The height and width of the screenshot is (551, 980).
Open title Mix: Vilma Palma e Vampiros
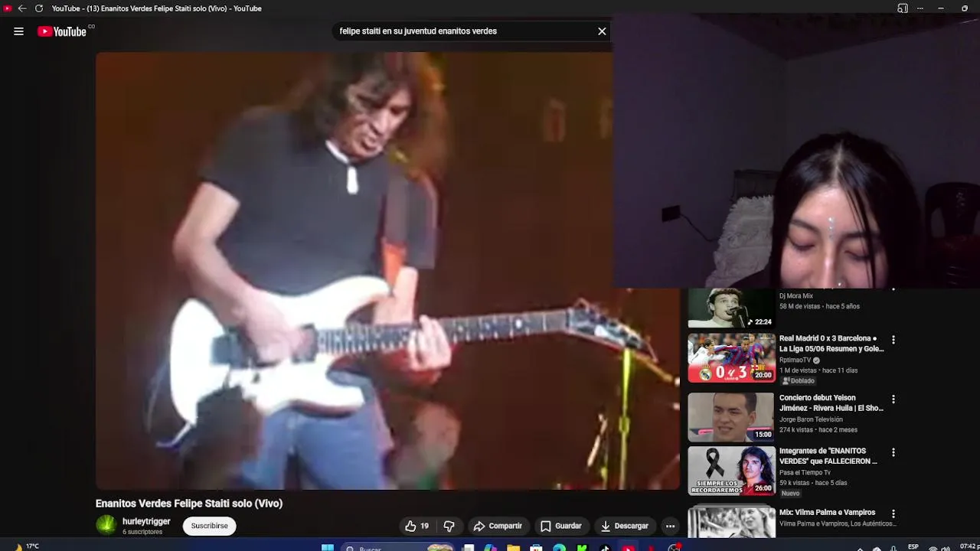[x=827, y=513]
